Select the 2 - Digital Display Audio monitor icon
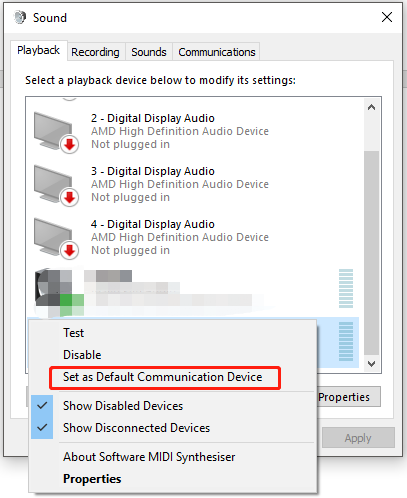The width and height of the screenshot is (407, 498). 56,132
